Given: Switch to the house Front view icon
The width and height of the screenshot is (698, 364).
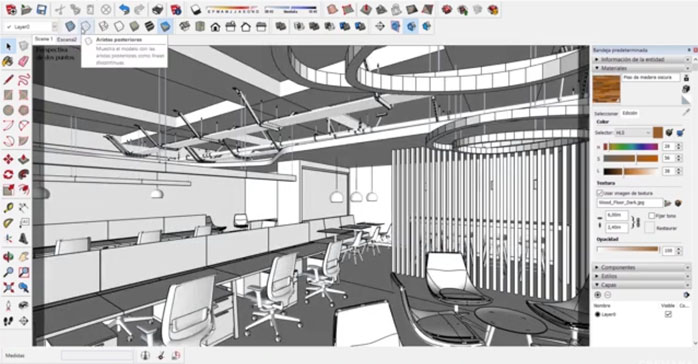Looking at the screenshot, I should point(215,27).
